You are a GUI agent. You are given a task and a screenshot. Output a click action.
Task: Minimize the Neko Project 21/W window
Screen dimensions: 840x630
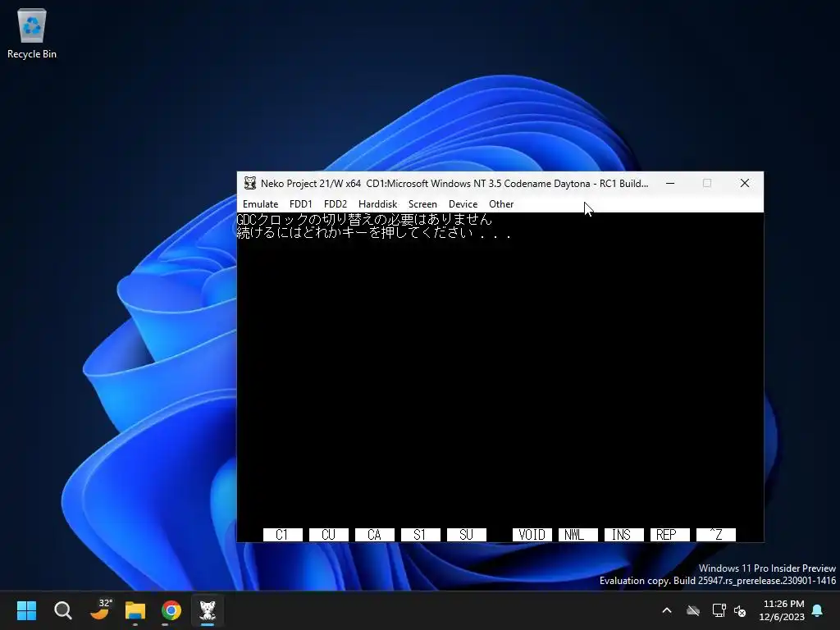(x=670, y=183)
